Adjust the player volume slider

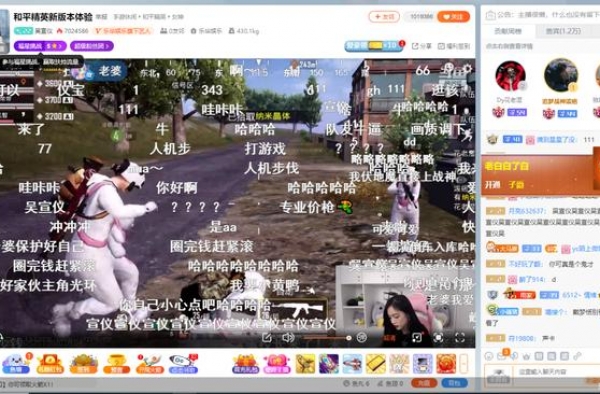tap(326, 338)
